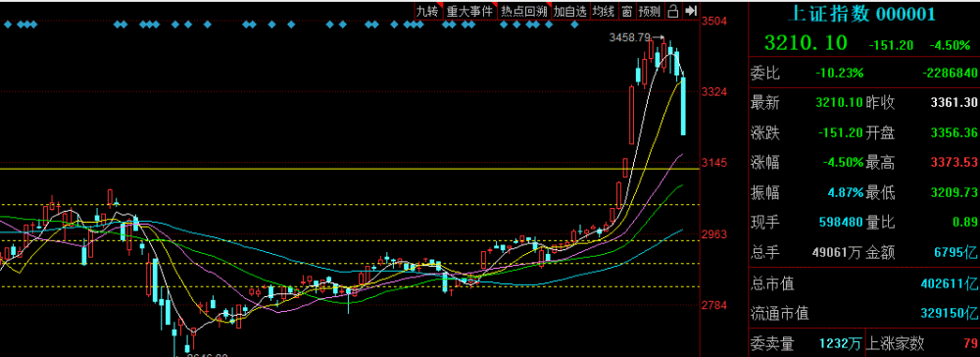Click the jump-to-end arrow icon
Image resolution: width=980 pixels, height=357 pixels.
(x=691, y=11)
